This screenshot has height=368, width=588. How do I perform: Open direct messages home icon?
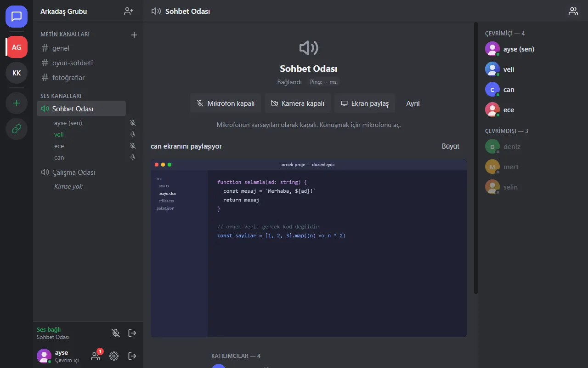click(17, 17)
